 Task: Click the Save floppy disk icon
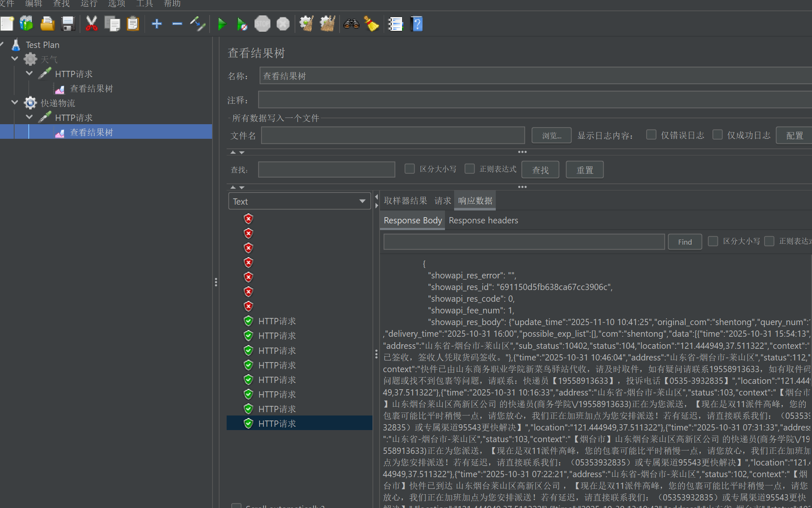(68, 24)
